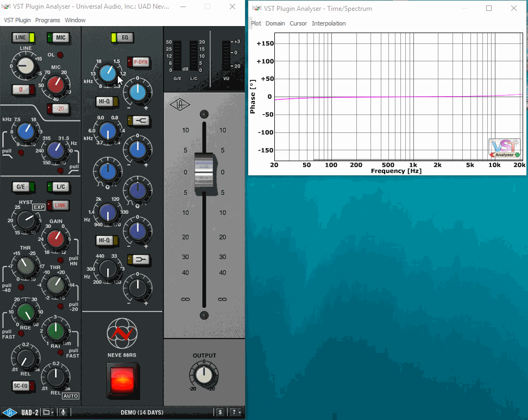Toggle the P-DYN button
Screen dimensions: 528x420
pyautogui.click(x=138, y=62)
